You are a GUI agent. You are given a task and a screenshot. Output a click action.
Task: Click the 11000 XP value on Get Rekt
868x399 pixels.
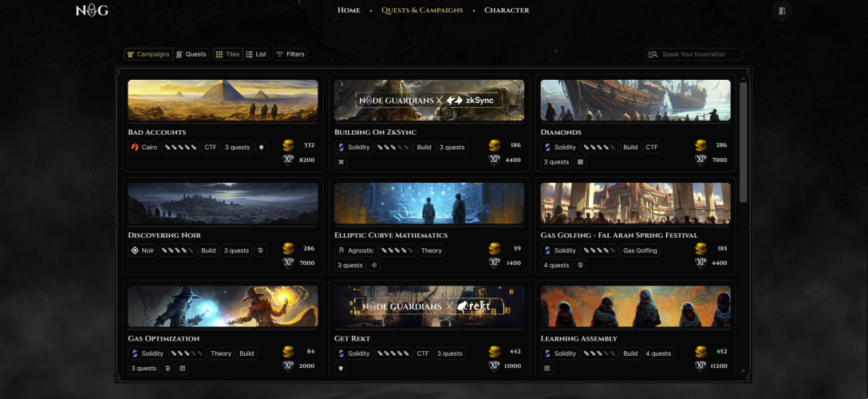point(511,365)
